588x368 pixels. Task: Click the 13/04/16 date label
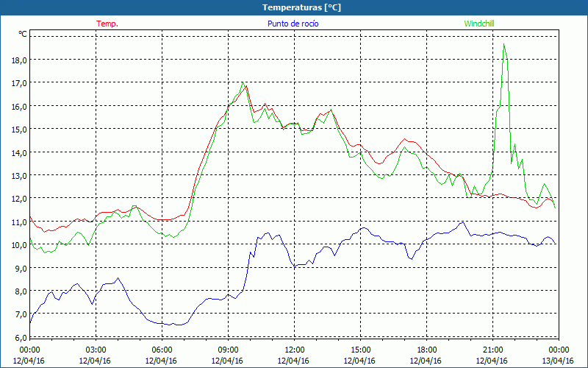pos(558,361)
